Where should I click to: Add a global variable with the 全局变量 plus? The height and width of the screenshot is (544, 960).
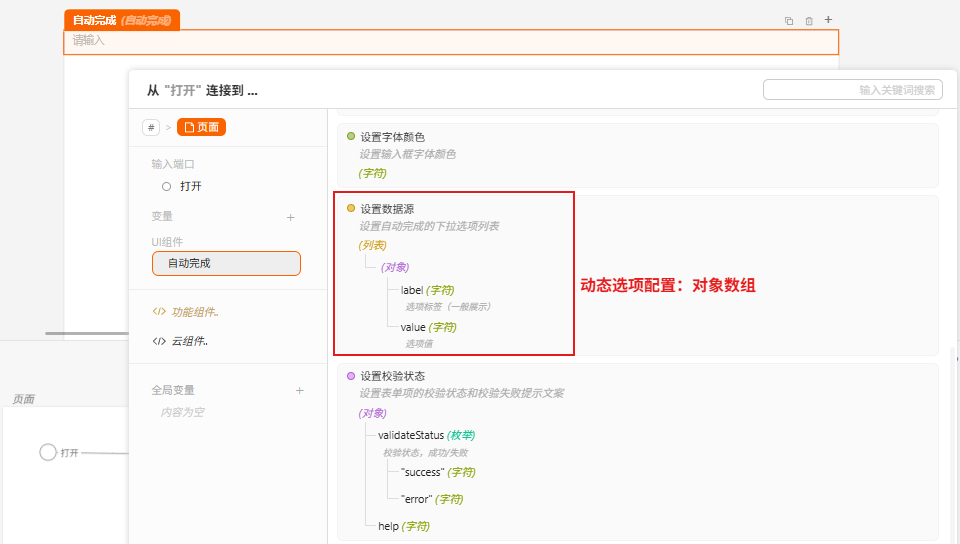tap(300, 390)
